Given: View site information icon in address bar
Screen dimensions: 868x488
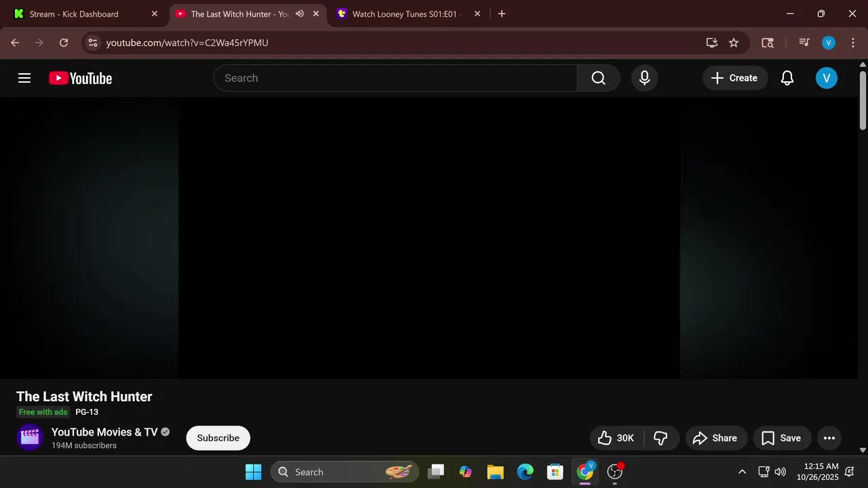Looking at the screenshot, I should 94,43.
